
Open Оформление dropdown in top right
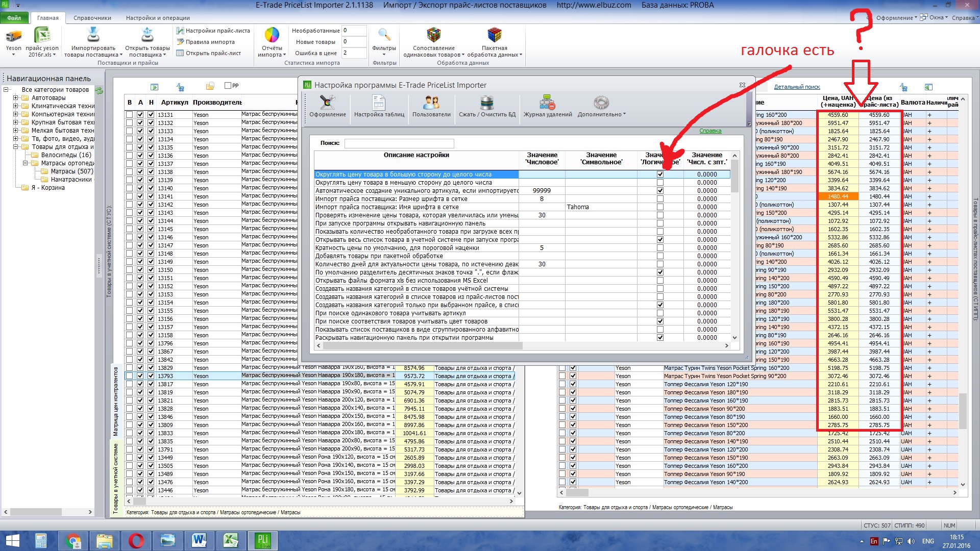[x=896, y=17]
